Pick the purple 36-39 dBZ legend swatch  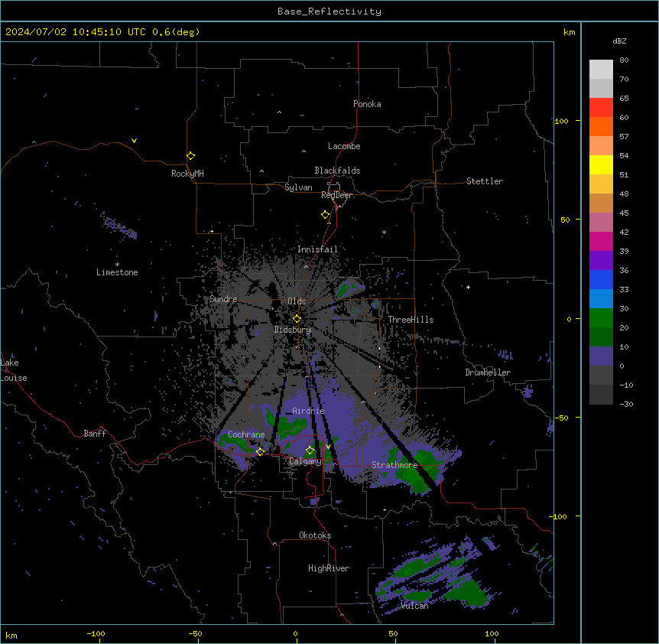[x=601, y=261]
